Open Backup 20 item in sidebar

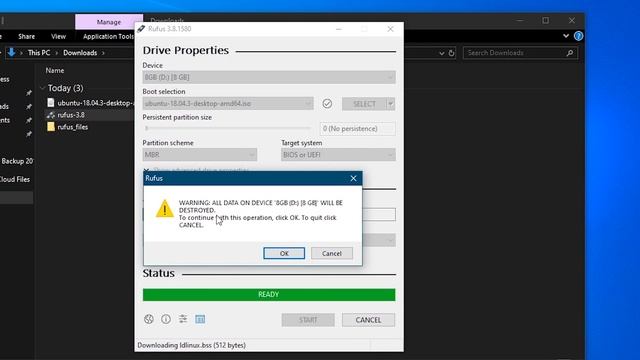coord(17,161)
